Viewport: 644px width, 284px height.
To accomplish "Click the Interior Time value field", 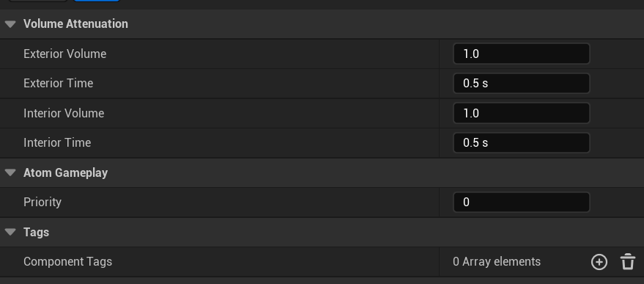I will pyautogui.click(x=521, y=143).
